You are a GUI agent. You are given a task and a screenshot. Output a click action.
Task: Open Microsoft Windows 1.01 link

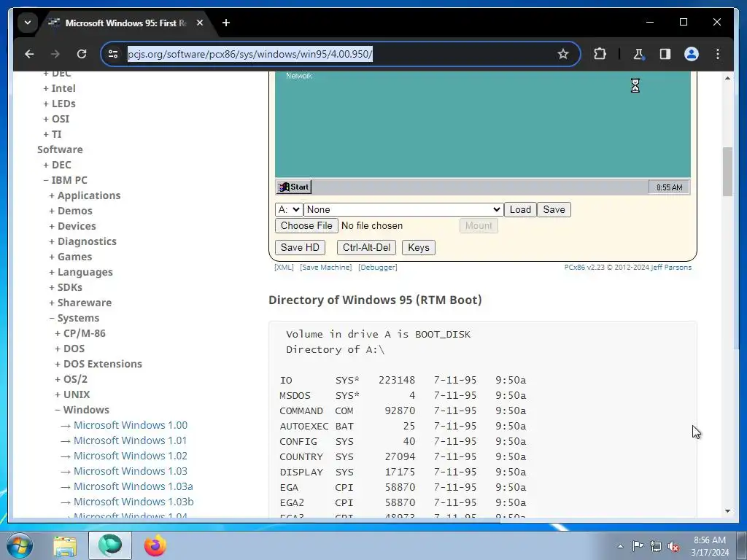pos(130,440)
